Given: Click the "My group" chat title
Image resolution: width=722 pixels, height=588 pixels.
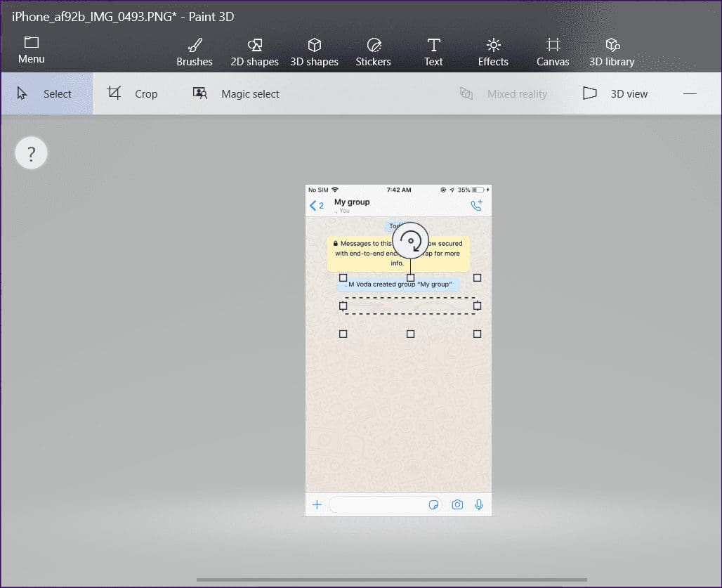Looking at the screenshot, I should (x=352, y=202).
